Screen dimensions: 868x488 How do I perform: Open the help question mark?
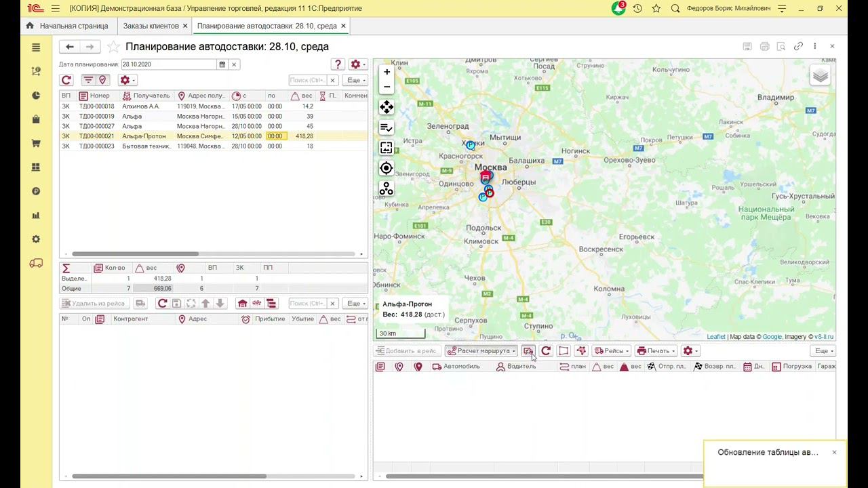click(x=338, y=64)
